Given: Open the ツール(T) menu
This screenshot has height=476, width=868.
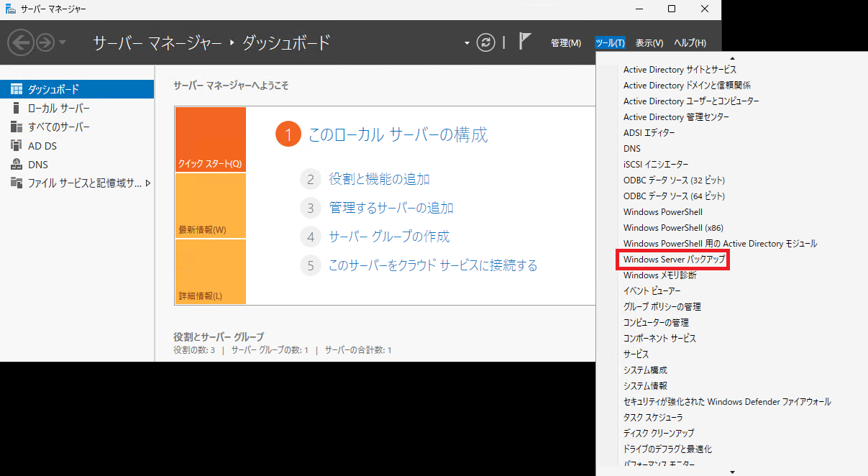Looking at the screenshot, I should tap(610, 43).
